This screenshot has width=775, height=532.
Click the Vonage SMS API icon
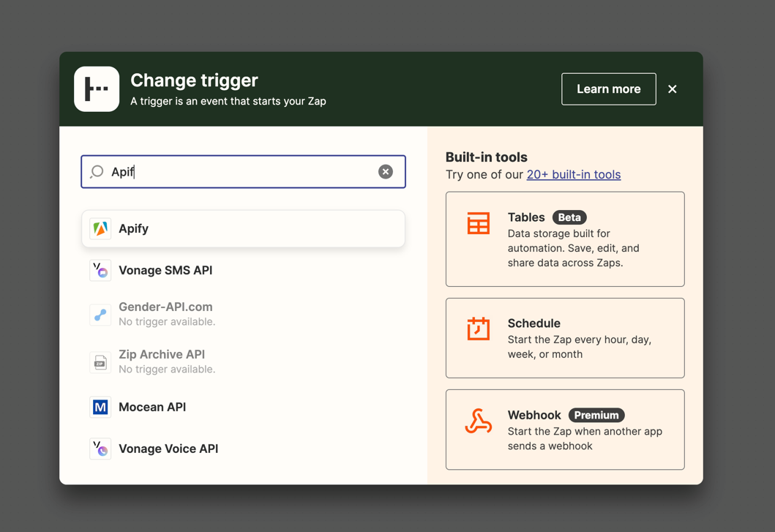100,270
